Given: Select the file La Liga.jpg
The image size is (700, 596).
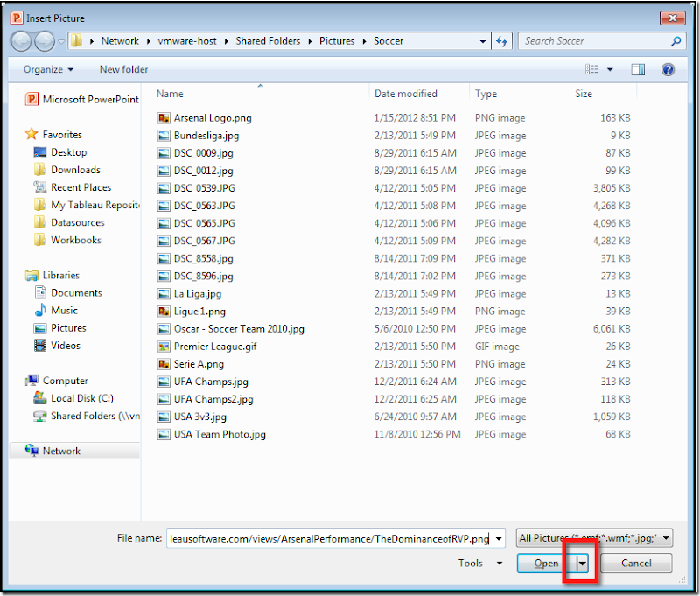Looking at the screenshot, I should click(x=198, y=294).
